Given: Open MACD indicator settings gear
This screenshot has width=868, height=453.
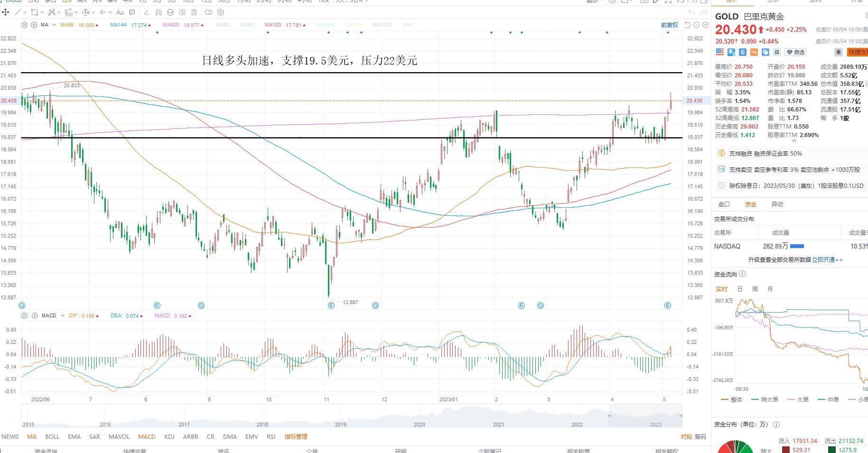Looking at the screenshot, I should click(x=25, y=315).
